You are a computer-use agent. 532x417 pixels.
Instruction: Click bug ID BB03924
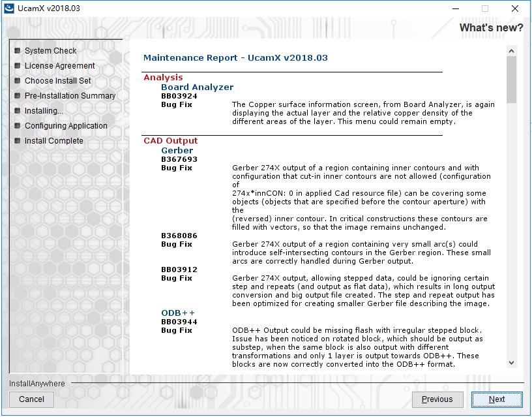tap(179, 96)
